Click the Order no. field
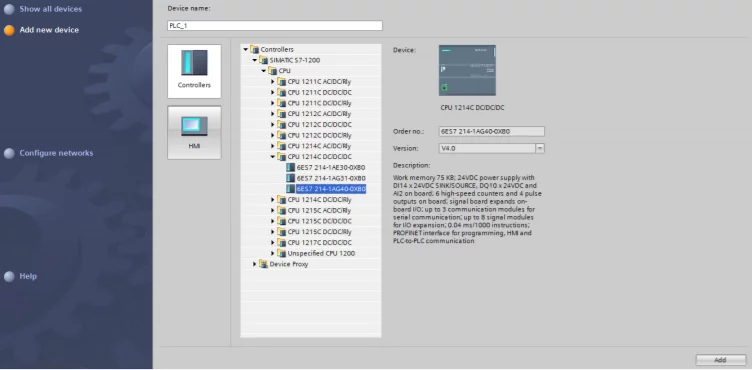 pyautogui.click(x=492, y=131)
